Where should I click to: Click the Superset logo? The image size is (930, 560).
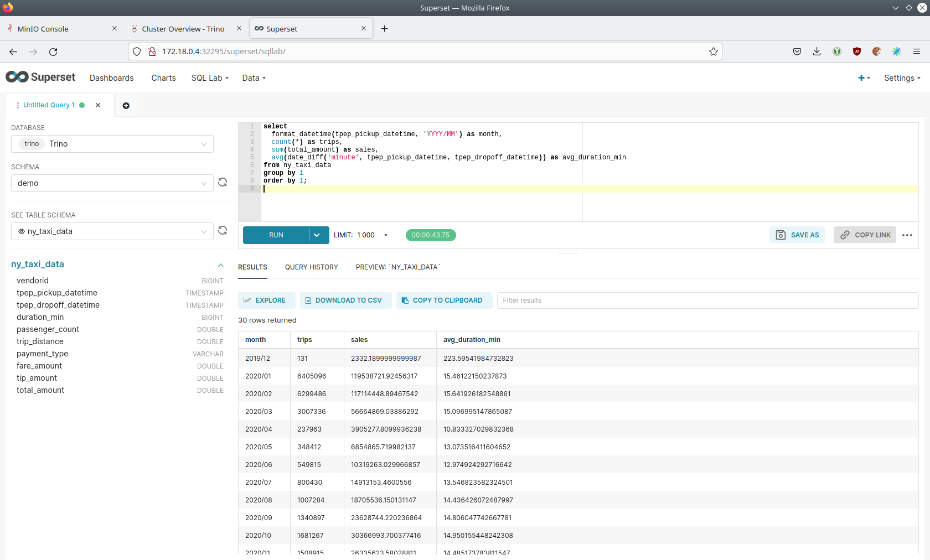pyautogui.click(x=40, y=77)
